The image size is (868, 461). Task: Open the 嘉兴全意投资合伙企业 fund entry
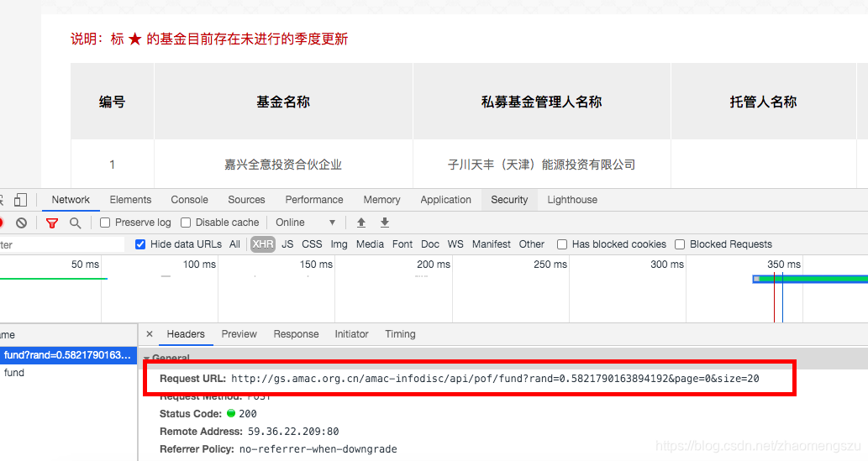283,165
